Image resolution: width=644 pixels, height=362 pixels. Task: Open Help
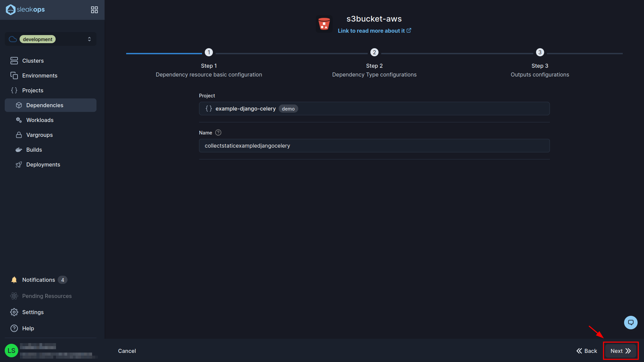51,328
